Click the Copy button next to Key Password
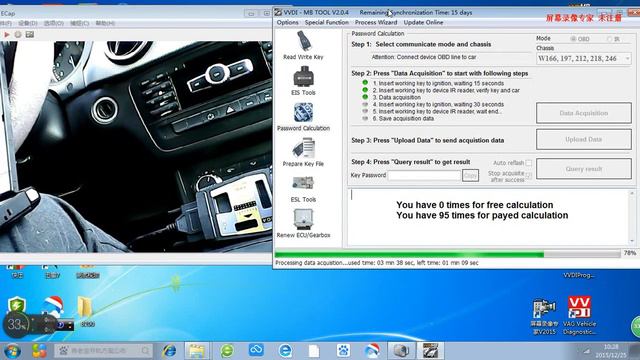The image size is (640, 360). point(470,176)
